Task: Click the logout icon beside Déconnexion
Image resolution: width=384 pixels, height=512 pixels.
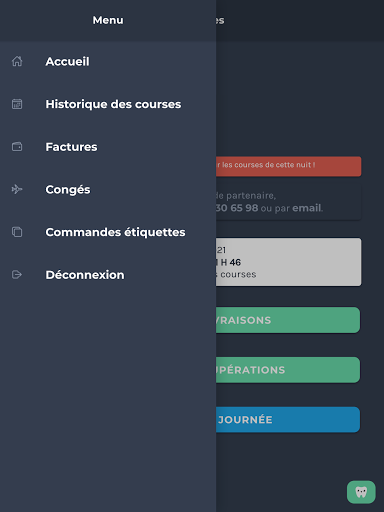Action: 17,275
